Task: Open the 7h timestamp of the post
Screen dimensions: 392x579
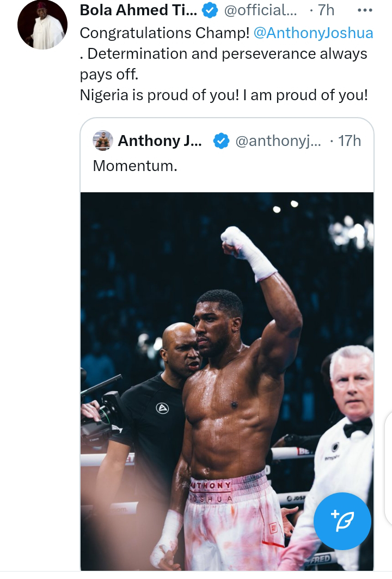Action: [x=326, y=10]
